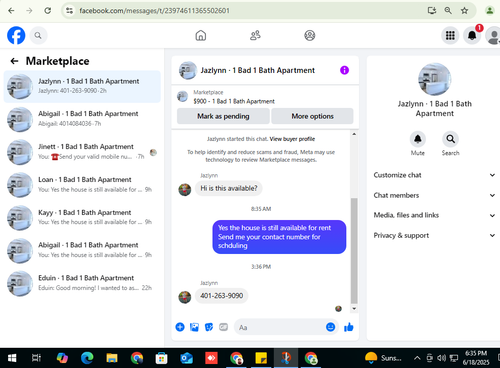Open the Facebook menu grid icon

[x=450, y=35]
